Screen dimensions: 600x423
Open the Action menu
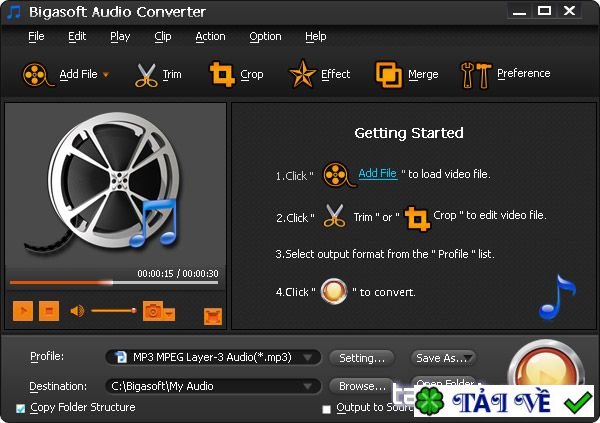210,37
